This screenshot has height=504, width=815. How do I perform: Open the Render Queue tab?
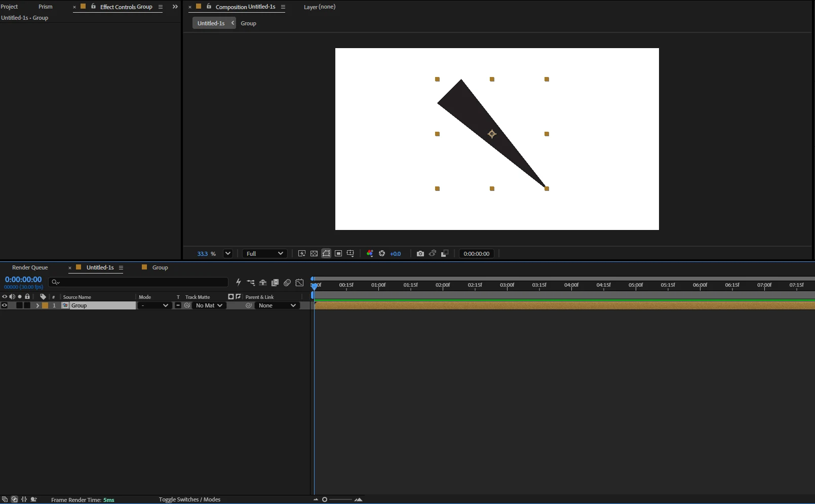tap(30, 267)
